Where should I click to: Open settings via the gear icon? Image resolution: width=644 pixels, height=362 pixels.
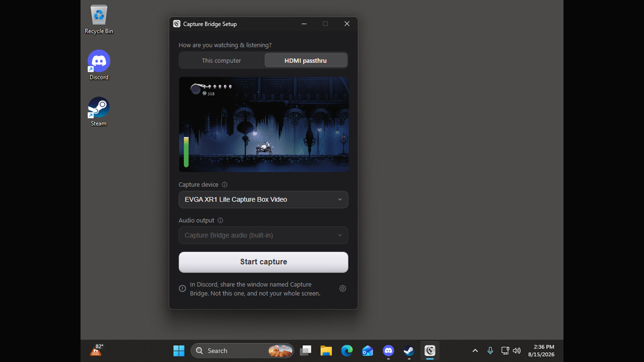342,288
